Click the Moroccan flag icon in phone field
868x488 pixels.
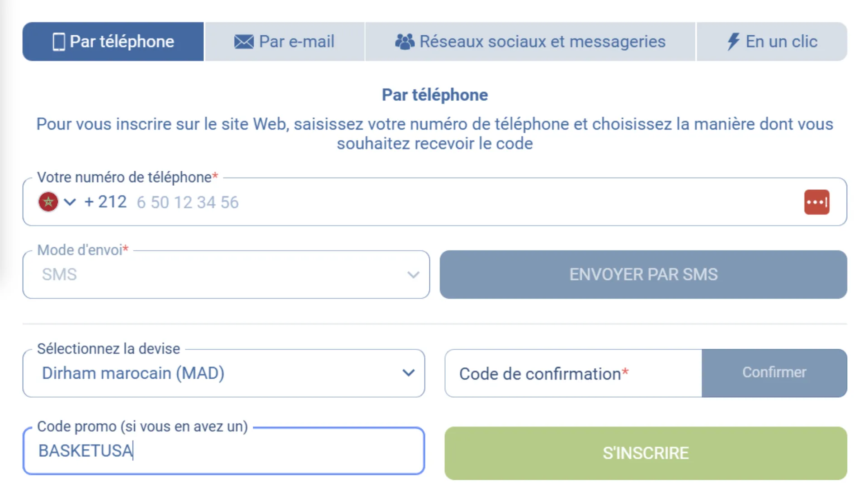(x=48, y=202)
